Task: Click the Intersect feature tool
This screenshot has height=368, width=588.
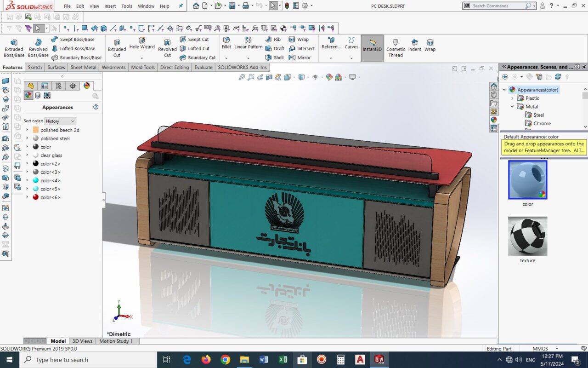Action: 301,48
